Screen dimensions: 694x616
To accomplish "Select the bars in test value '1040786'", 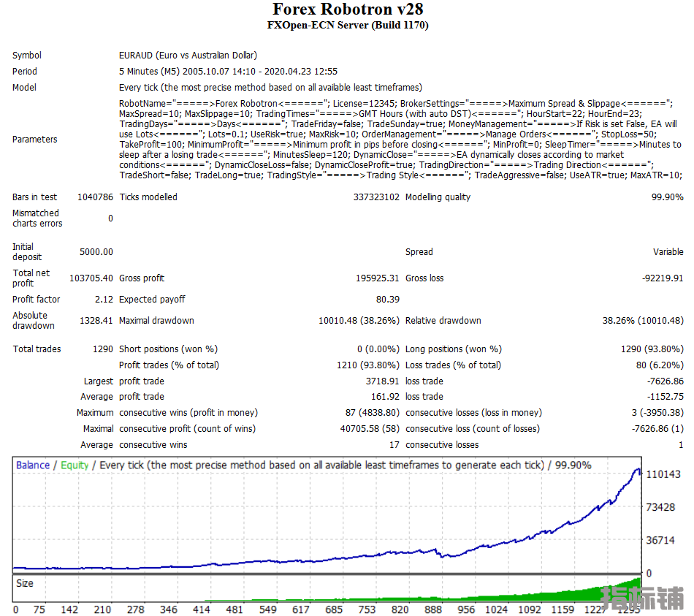I will (x=95, y=197).
